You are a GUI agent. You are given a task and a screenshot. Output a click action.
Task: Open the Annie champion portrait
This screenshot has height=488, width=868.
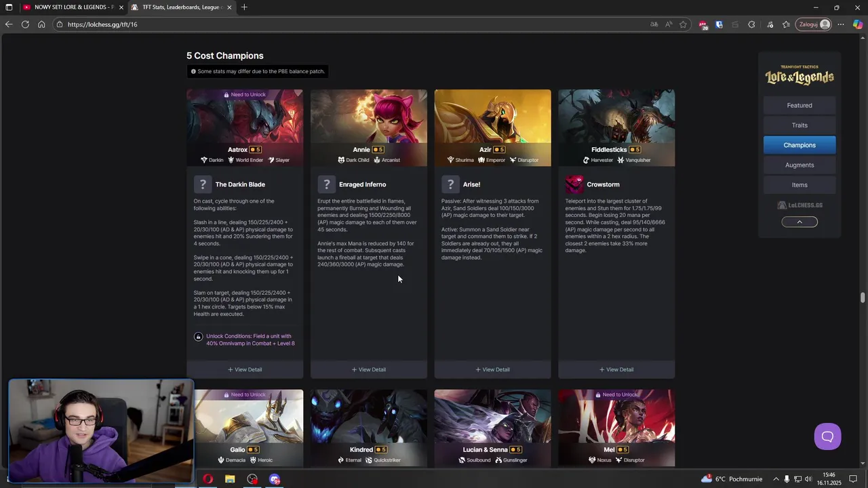(x=369, y=117)
